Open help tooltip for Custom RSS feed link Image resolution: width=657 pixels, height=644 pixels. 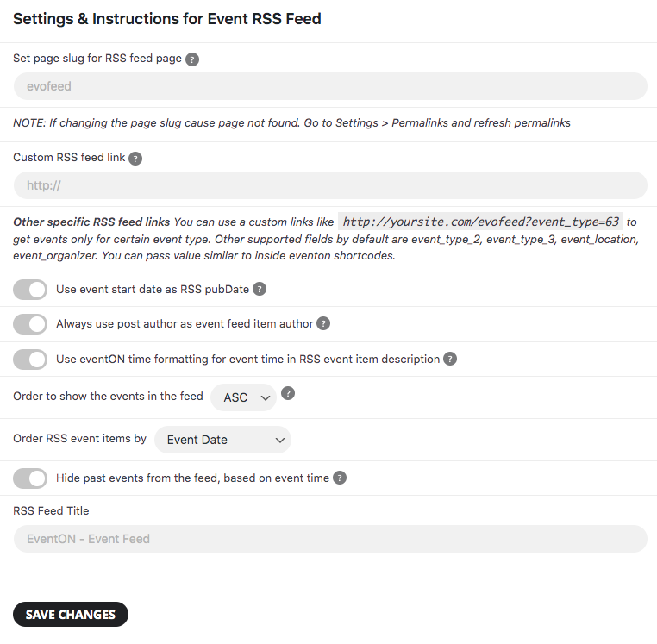[135, 159]
